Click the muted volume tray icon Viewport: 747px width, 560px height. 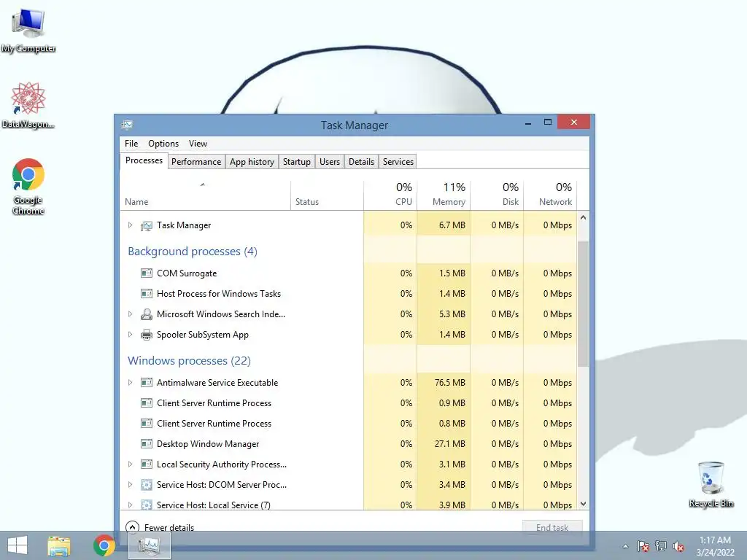tap(678, 546)
